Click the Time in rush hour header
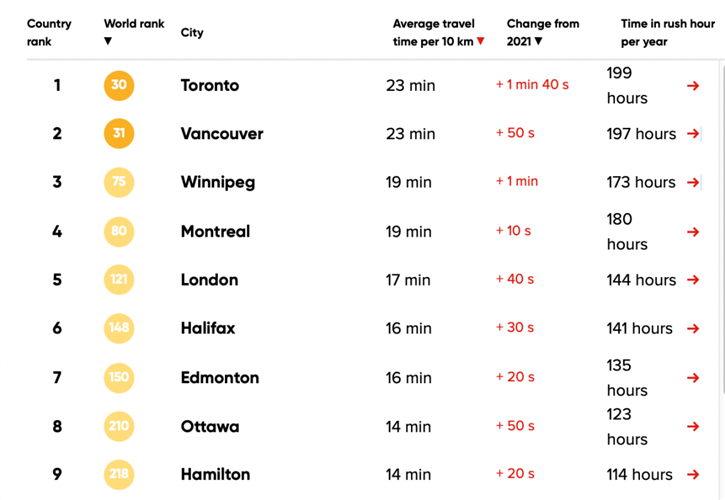Viewport: 725px width, 500px height. point(667,32)
